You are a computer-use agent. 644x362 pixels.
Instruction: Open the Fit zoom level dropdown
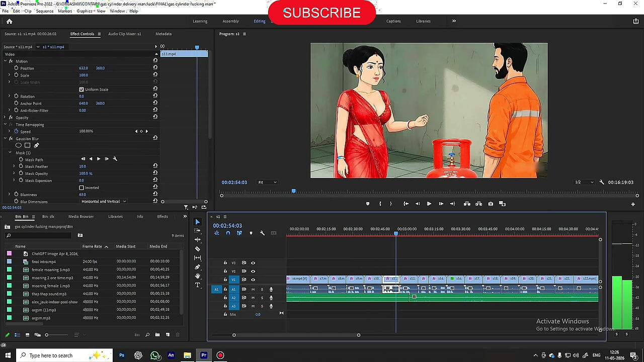(267, 182)
